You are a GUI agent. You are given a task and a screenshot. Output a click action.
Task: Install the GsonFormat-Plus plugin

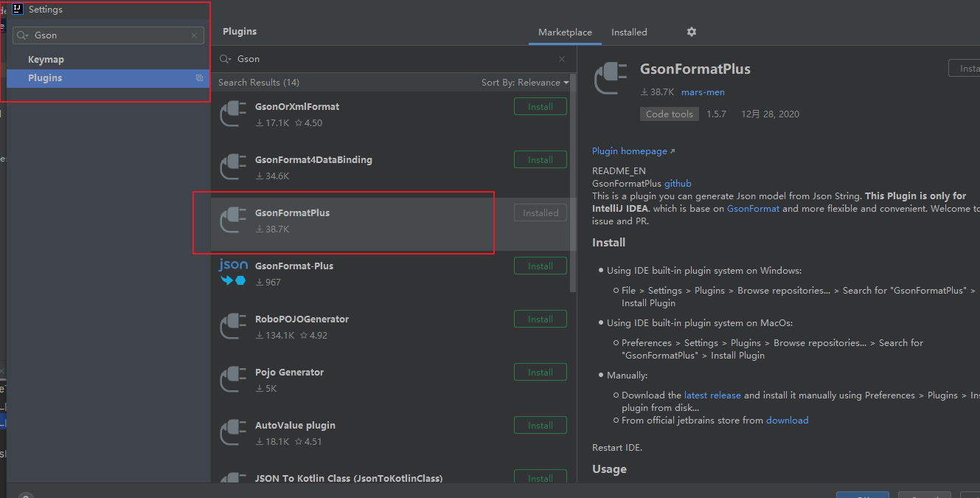click(x=541, y=266)
